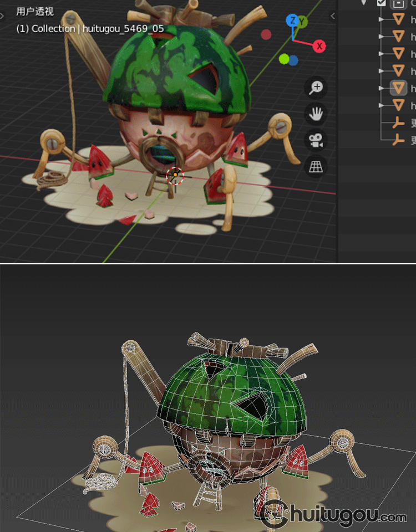Toggle the collection's exclude checkbox in outliner
Image resolution: width=416 pixels, height=532 pixels.
(382, 3)
